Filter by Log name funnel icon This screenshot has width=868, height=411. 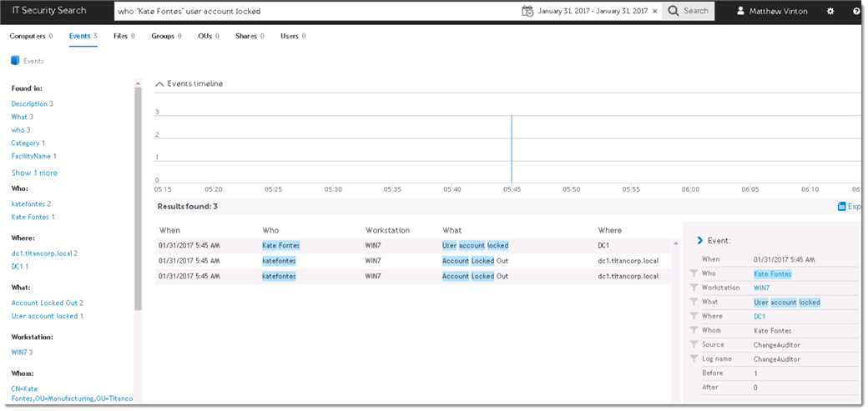pos(694,359)
